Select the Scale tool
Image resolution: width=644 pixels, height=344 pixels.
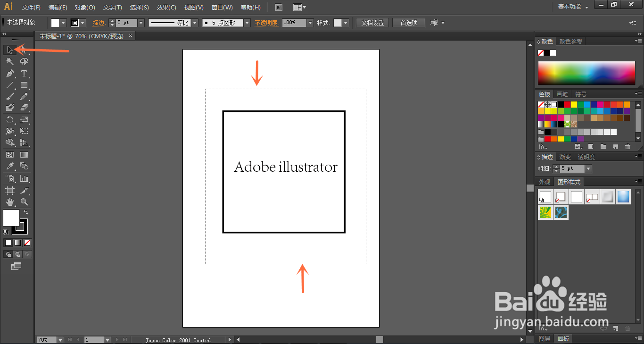point(24,120)
